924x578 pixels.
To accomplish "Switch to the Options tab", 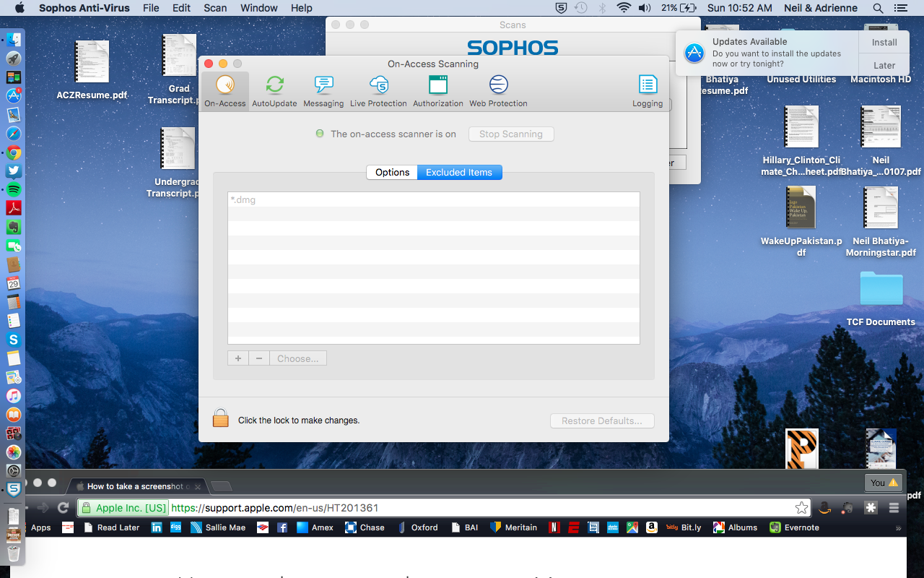I will point(392,173).
